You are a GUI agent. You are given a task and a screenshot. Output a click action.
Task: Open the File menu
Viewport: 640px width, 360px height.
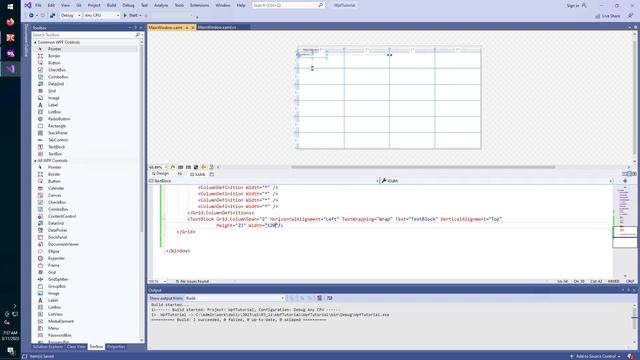38,5
